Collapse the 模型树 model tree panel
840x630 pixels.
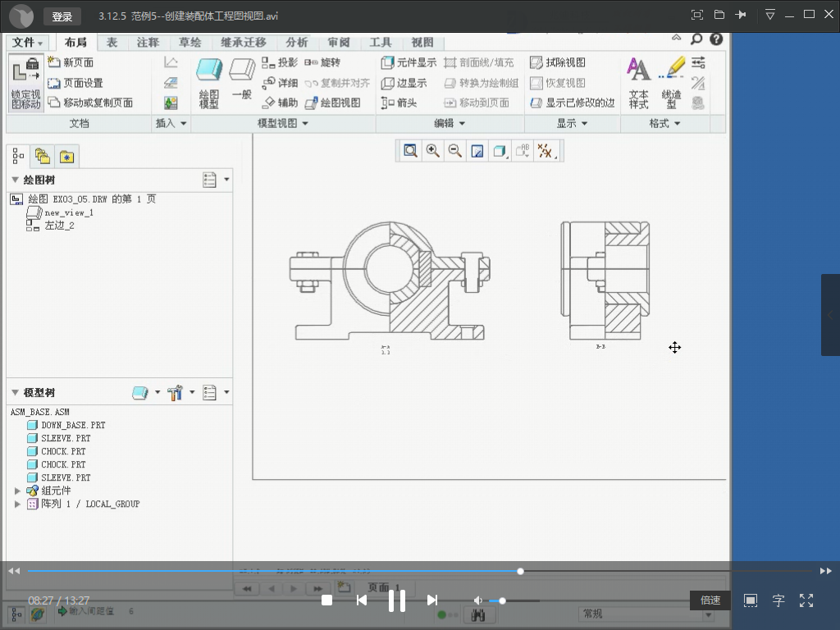15,392
